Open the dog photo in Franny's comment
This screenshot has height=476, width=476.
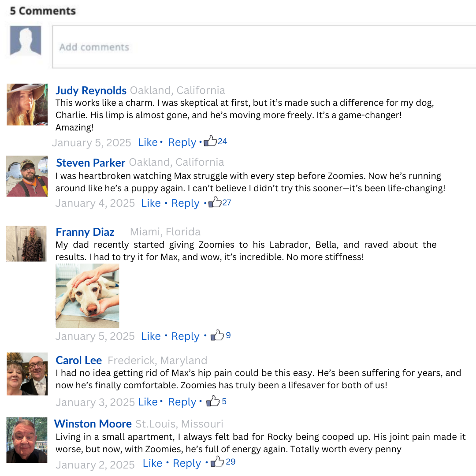(87, 296)
